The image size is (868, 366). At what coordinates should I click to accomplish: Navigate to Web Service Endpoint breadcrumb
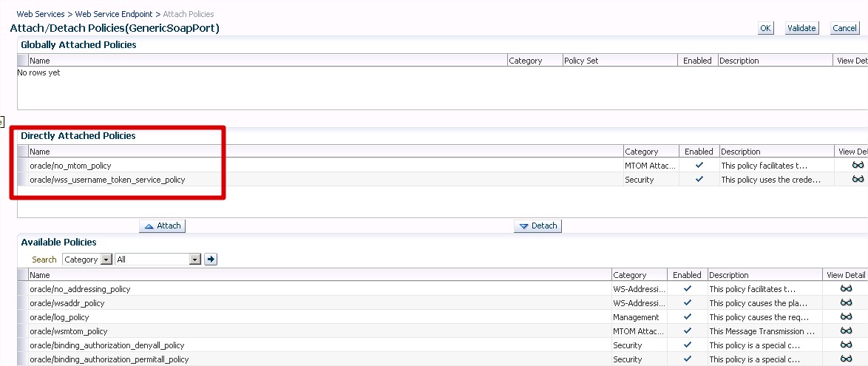tap(114, 14)
